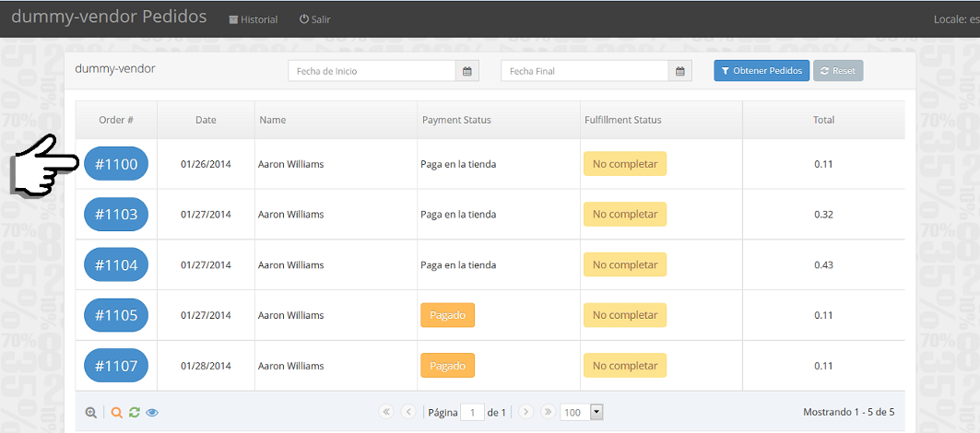
Task: Open calendar for Fecha Final
Action: point(680,71)
